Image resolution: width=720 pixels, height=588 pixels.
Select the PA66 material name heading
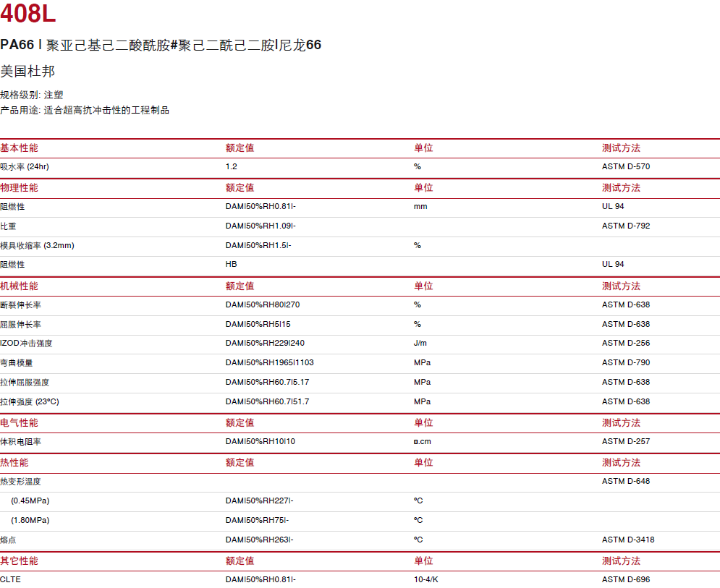(x=161, y=45)
